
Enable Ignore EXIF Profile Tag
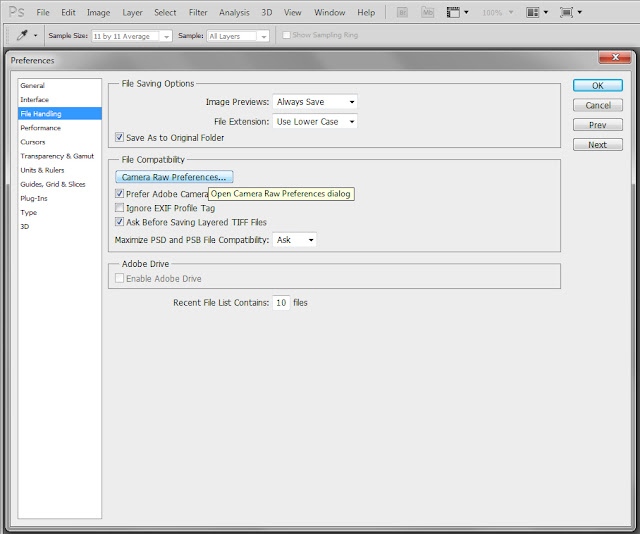119,208
